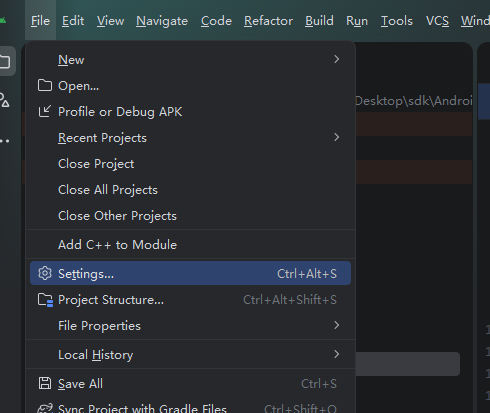
Task: Open the Navigate menu
Action: (x=162, y=21)
